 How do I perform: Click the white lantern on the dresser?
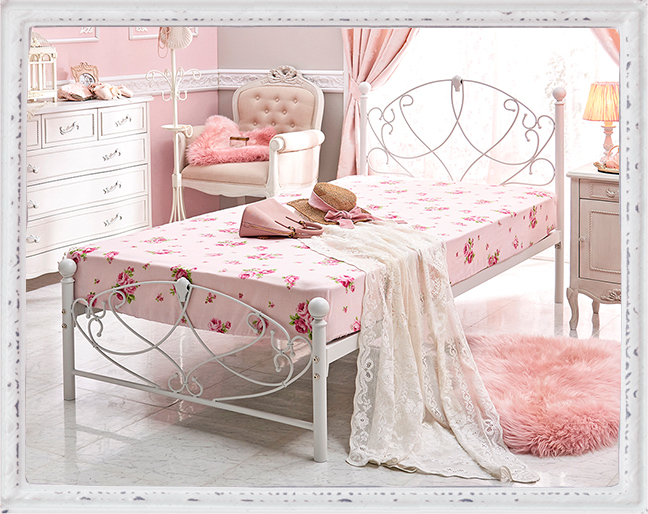(42, 68)
